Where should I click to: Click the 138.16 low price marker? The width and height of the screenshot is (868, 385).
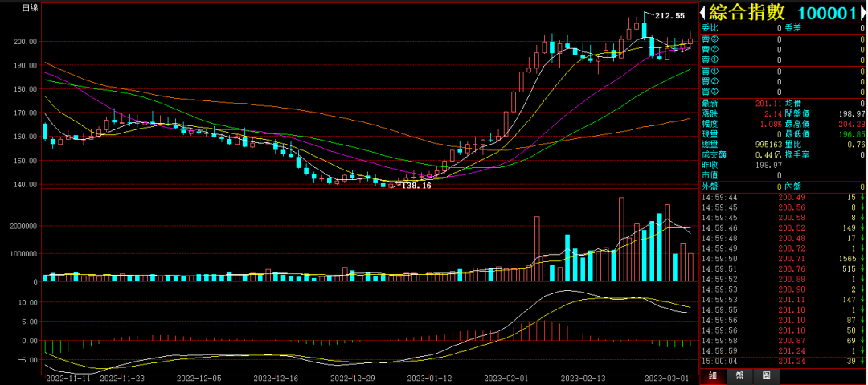(x=416, y=186)
